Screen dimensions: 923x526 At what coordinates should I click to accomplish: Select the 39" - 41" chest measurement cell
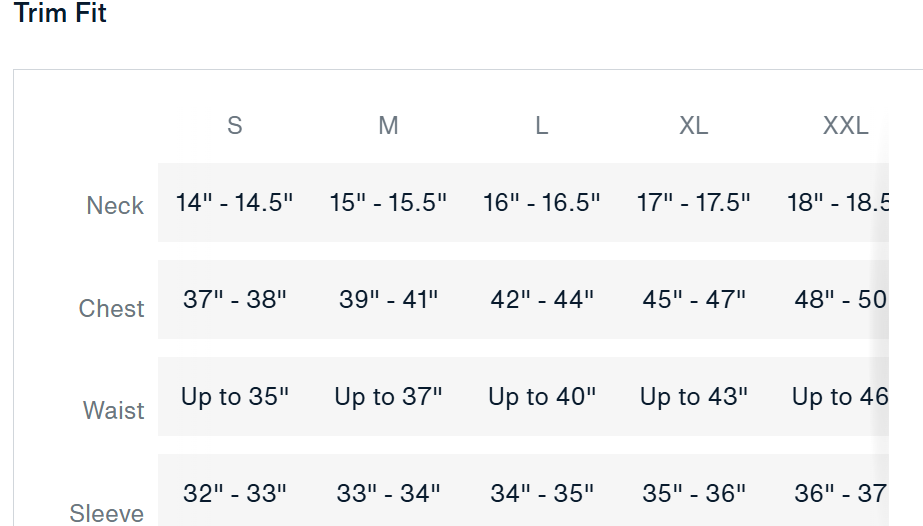coord(388,299)
